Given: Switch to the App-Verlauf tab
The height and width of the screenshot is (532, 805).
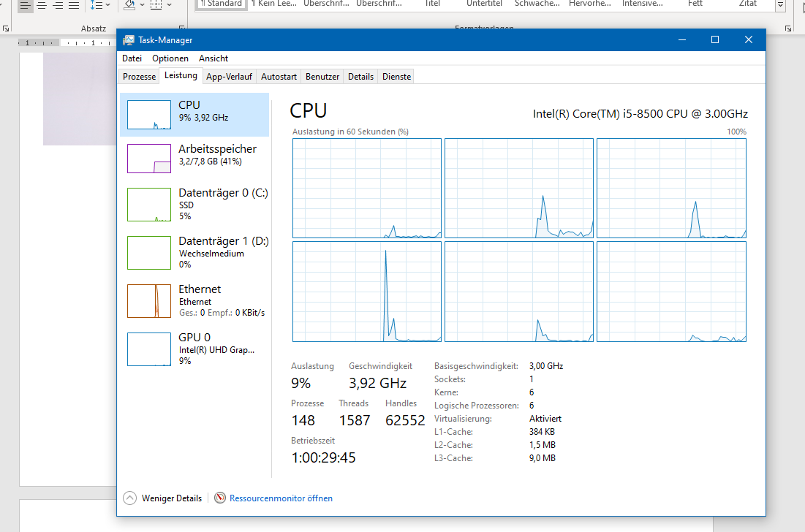Looking at the screenshot, I should coord(229,77).
